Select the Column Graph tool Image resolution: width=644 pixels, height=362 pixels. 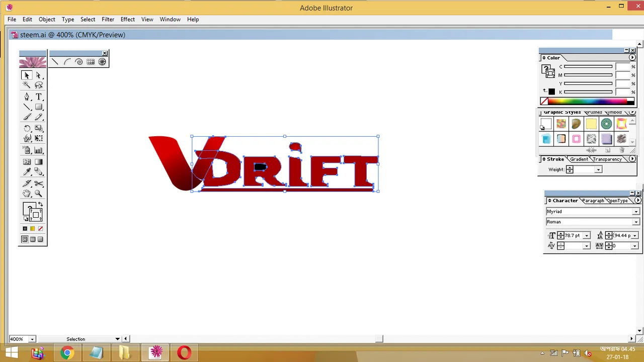pyautogui.click(x=39, y=150)
